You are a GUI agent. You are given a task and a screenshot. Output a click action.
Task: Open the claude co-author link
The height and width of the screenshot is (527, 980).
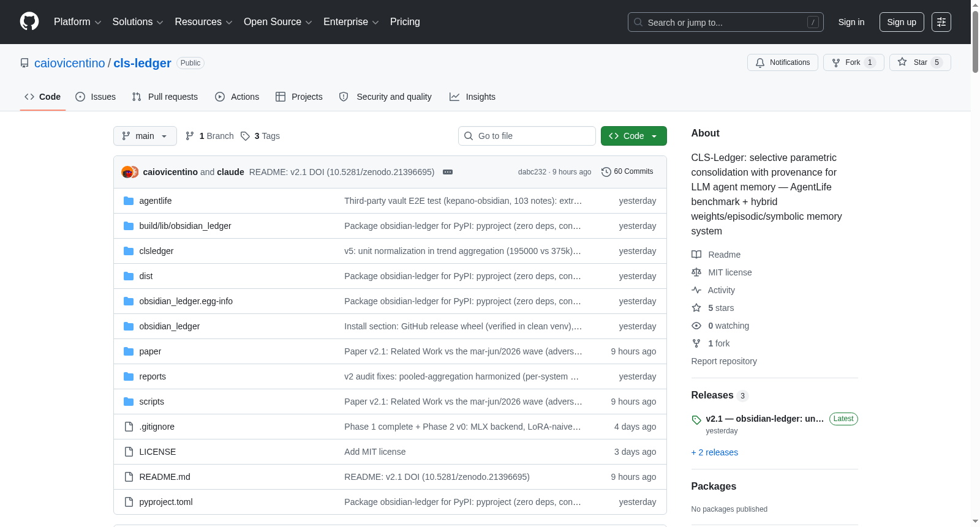[230, 172]
